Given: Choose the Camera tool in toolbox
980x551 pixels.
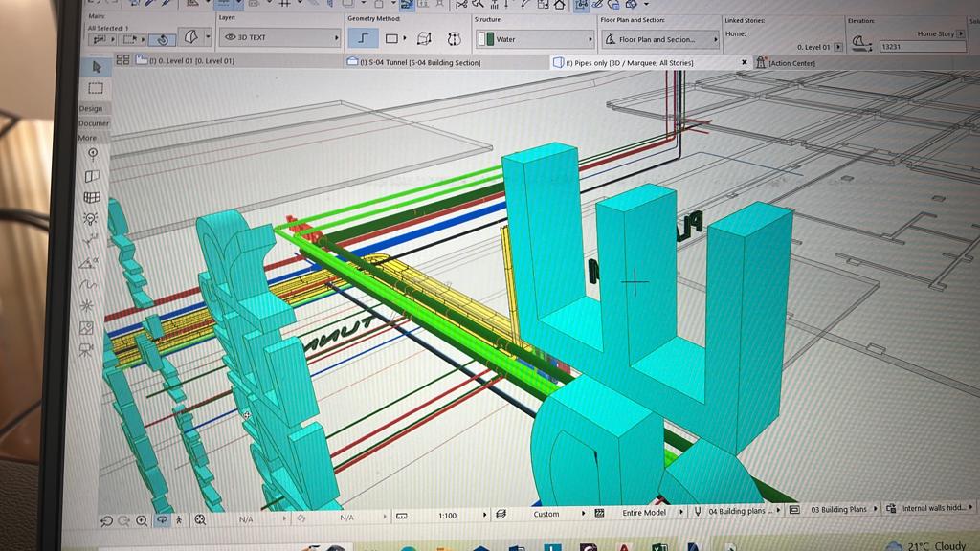Looking at the screenshot, I should (86, 350).
